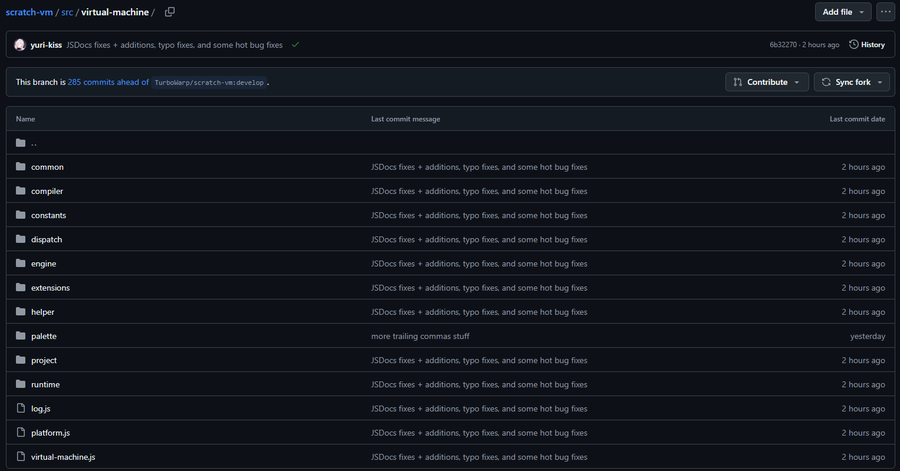View the History of commits
Image resolution: width=900 pixels, height=471 pixels.
point(867,45)
